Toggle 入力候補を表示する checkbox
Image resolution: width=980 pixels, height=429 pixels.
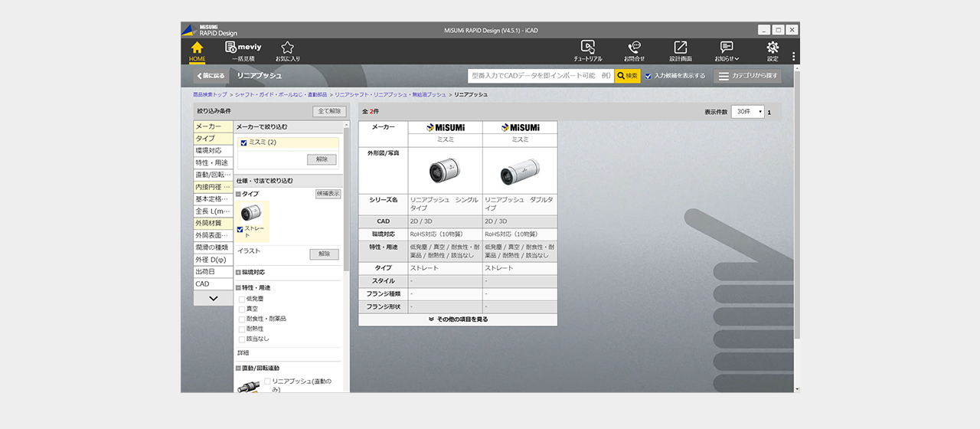648,76
